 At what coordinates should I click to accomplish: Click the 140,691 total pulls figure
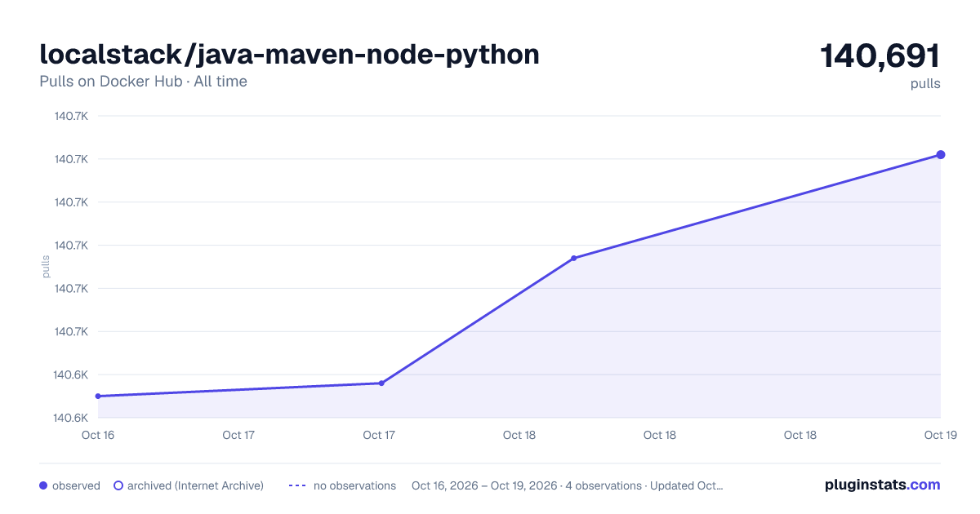click(x=880, y=56)
